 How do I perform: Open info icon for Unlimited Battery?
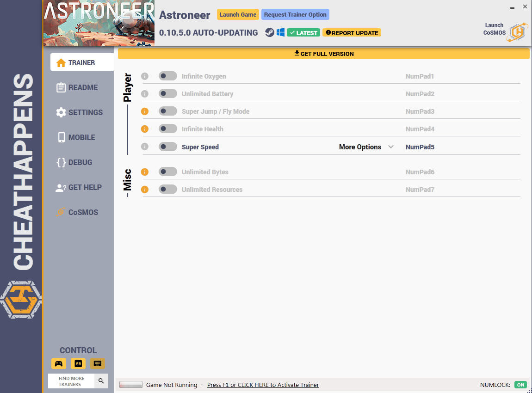pyautogui.click(x=144, y=93)
